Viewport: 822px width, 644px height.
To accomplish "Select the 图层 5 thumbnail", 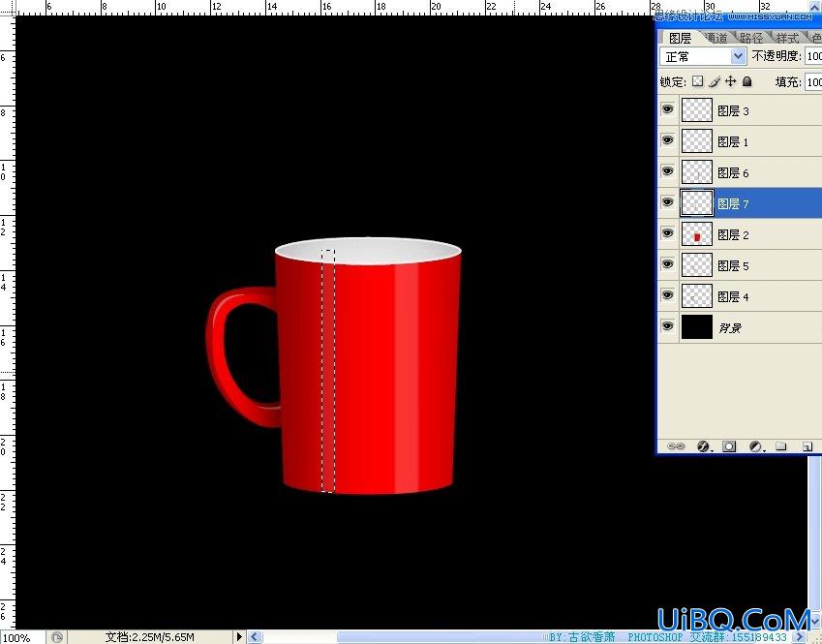I will tap(697, 264).
